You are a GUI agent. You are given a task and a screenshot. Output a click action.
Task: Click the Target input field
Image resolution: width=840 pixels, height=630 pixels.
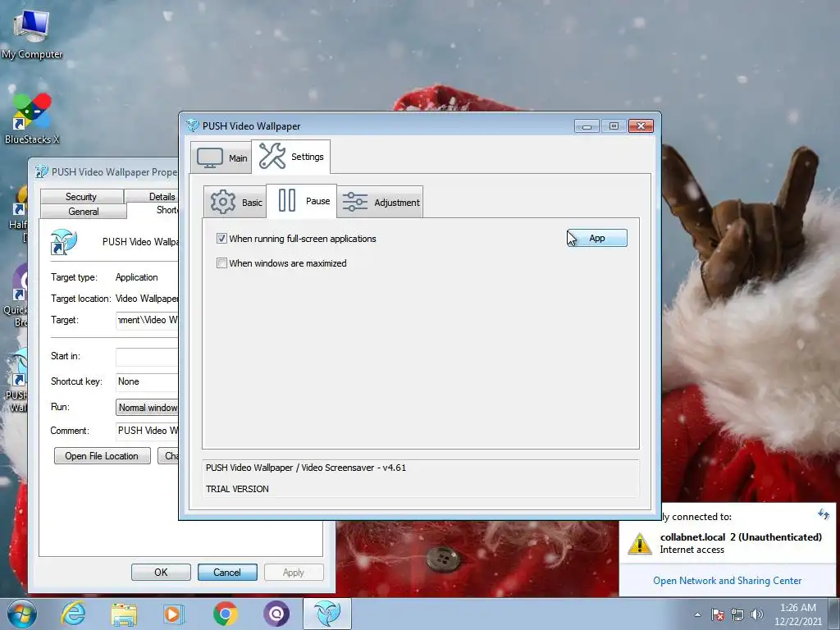pyautogui.click(x=148, y=320)
